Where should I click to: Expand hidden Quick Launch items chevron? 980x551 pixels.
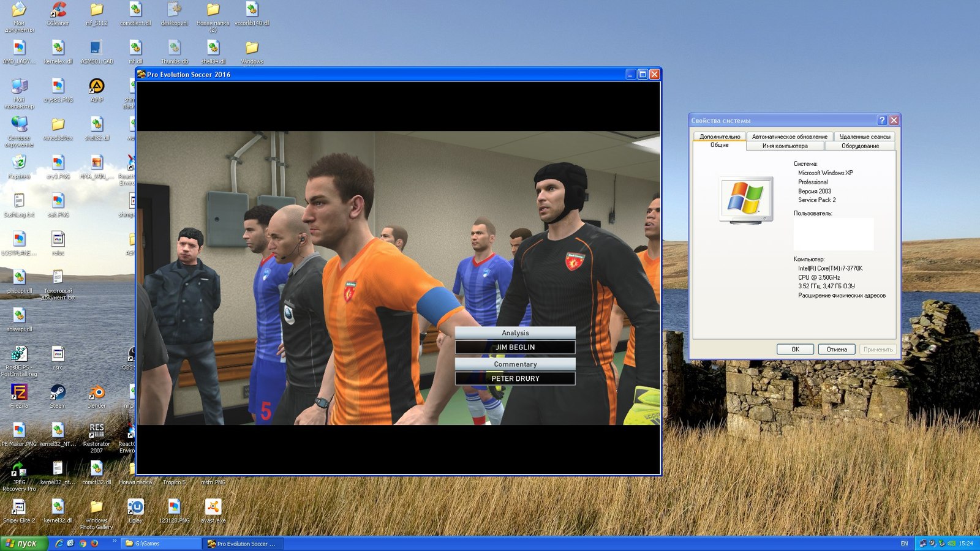(115, 541)
